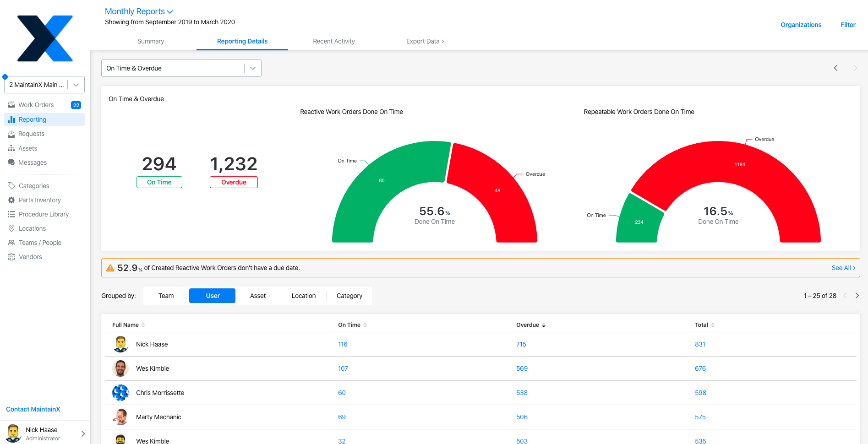Group the table by Asset
The image size is (868, 444).
coord(258,296)
